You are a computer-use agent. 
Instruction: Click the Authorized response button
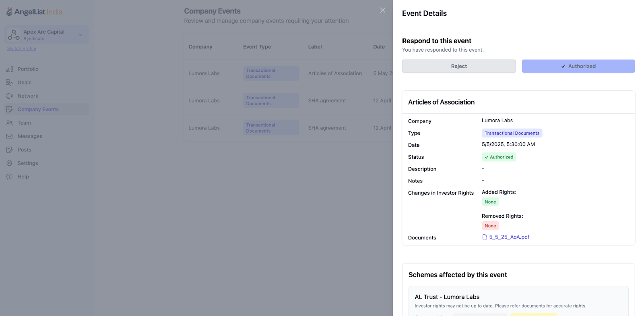578,66
